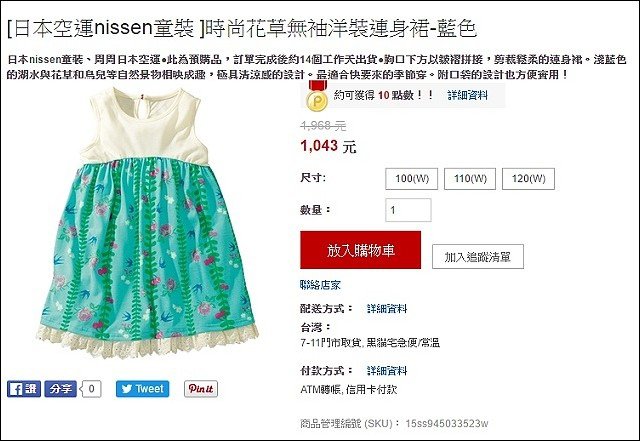Select size 100(W)
The height and width of the screenshot is (441, 640).
(x=411, y=179)
